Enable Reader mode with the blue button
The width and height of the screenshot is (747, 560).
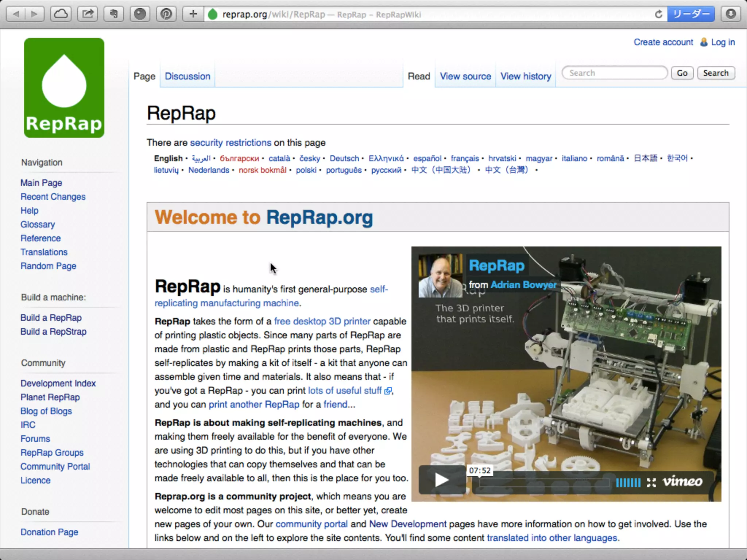click(691, 14)
